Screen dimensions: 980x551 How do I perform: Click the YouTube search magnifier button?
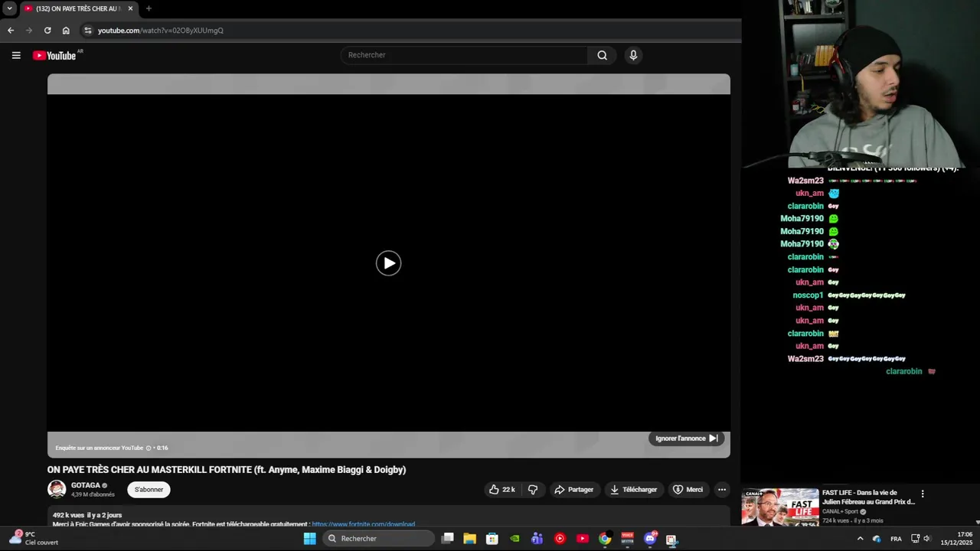603,55
